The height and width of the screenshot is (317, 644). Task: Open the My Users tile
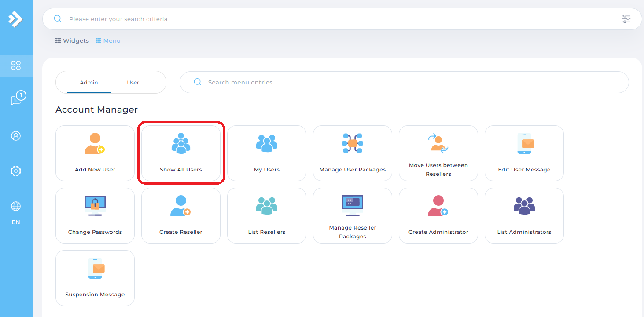(267, 153)
